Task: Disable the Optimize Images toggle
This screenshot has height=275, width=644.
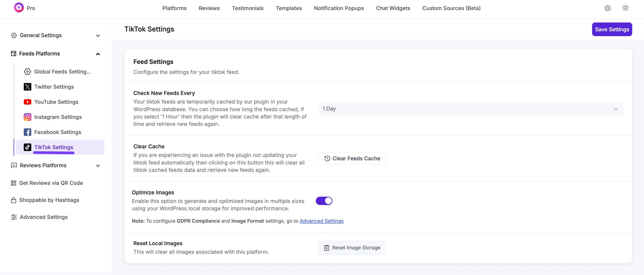Action: (x=324, y=201)
